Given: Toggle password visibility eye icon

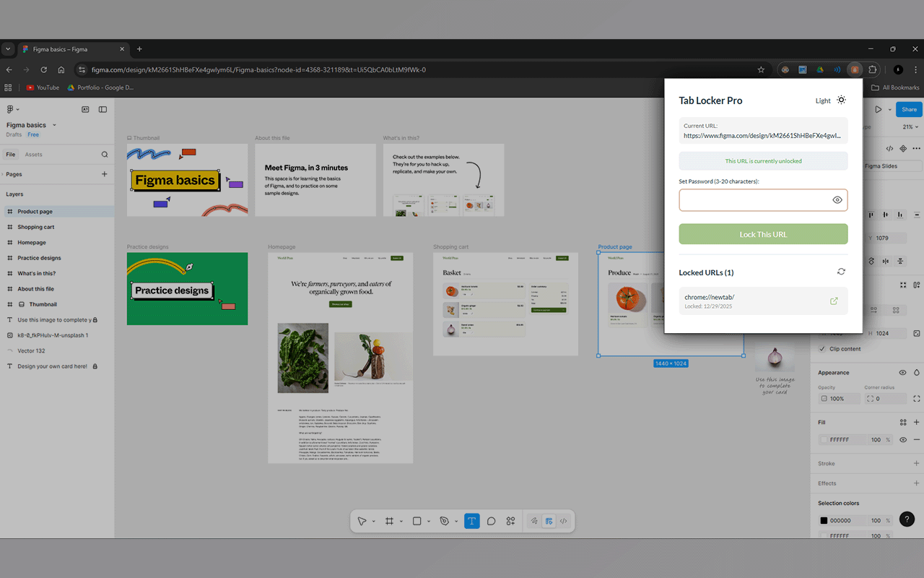Looking at the screenshot, I should tap(837, 200).
